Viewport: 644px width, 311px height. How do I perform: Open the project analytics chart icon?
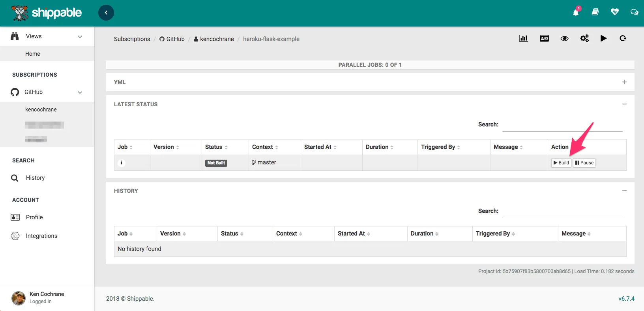pyautogui.click(x=523, y=38)
